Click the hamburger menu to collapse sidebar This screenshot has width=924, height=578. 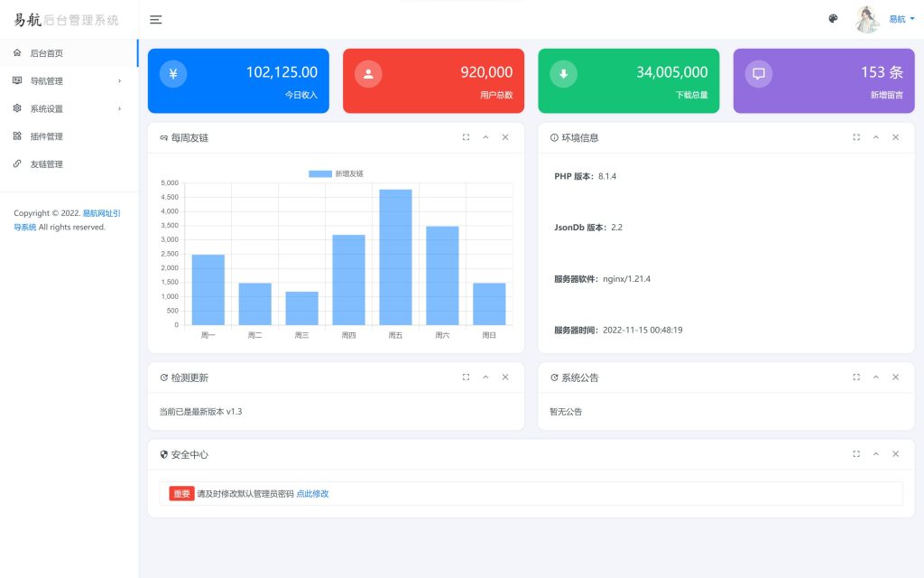coord(155,19)
